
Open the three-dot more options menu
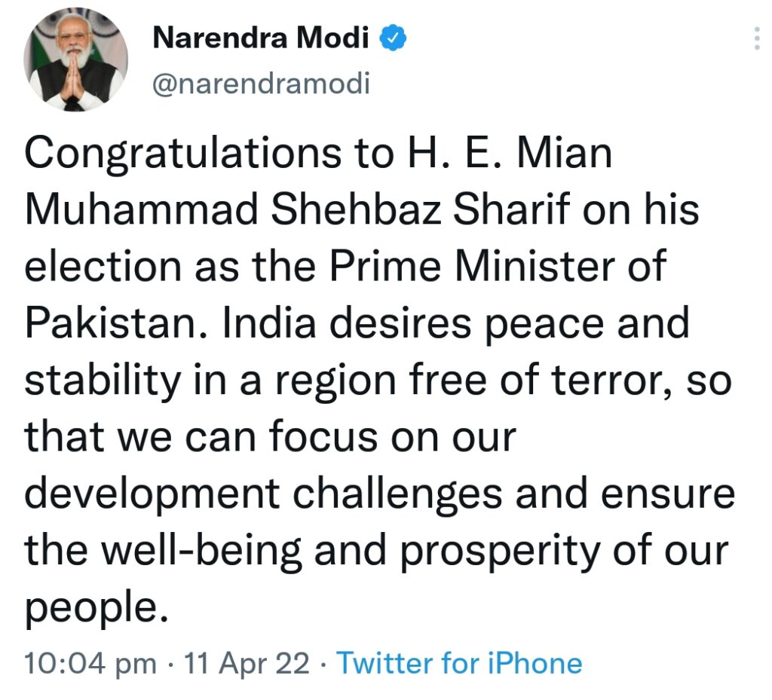(757, 38)
